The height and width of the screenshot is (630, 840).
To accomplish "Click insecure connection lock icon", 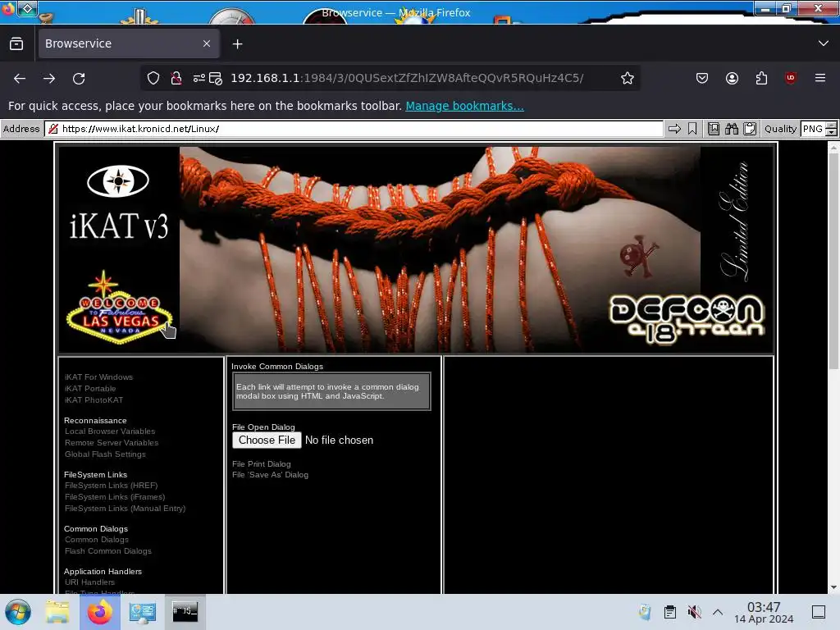I will [176, 78].
